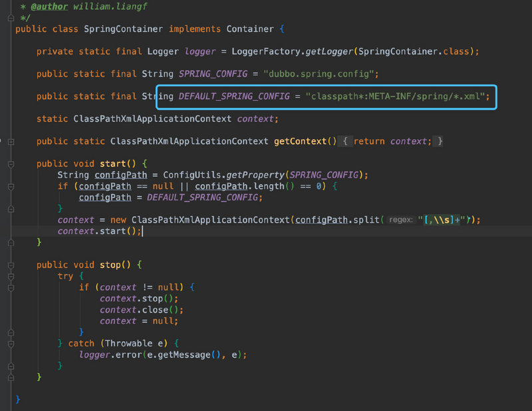The height and width of the screenshot is (411, 532).
Task: Click the try keyword
Action: click(65, 276)
